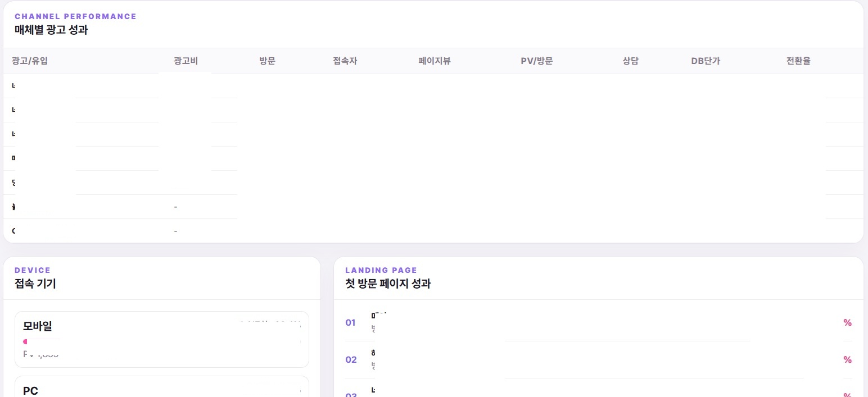Click the 광고비 column header
The width and height of the screenshot is (868, 397).
coord(186,61)
